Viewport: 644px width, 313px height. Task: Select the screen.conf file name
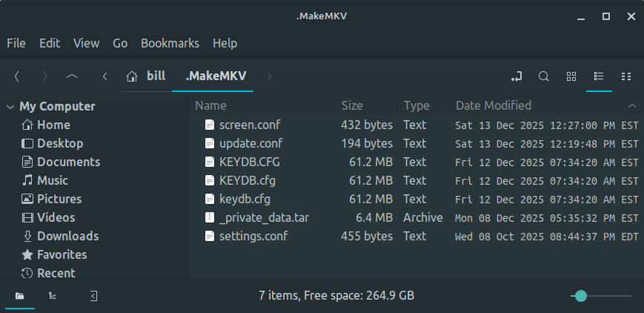coord(250,125)
